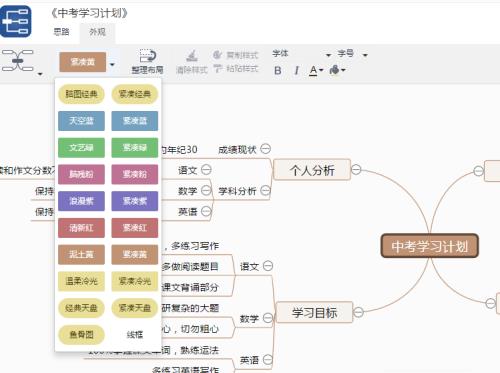
Task: Select the 紧凑经典 theme
Action: click(135, 94)
